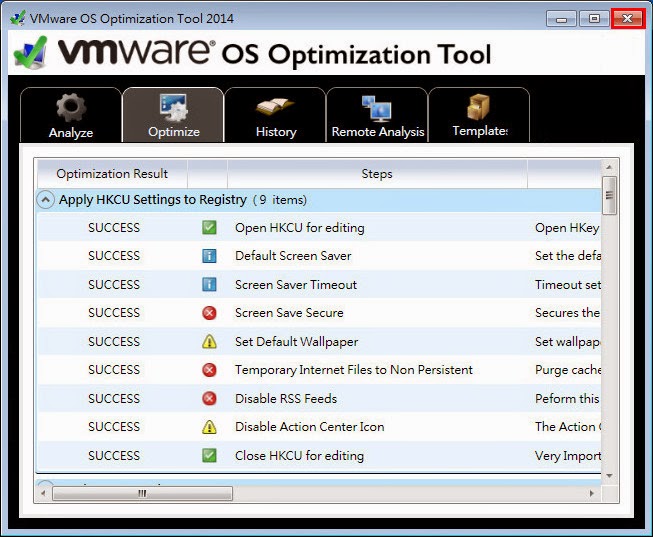Click the horizontal scrollbar right arrow
Image resolution: width=653 pixels, height=537 pixels.
click(x=591, y=493)
